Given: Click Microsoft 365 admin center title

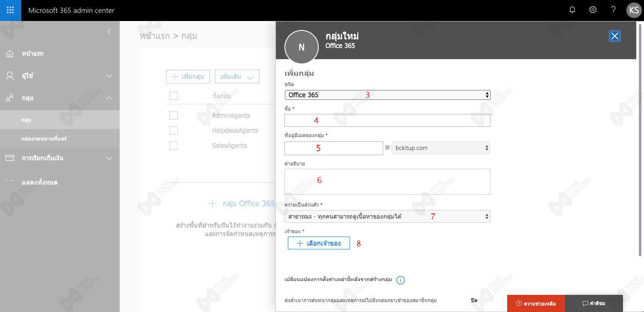Looking at the screenshot, I should [x=71, y=10].
